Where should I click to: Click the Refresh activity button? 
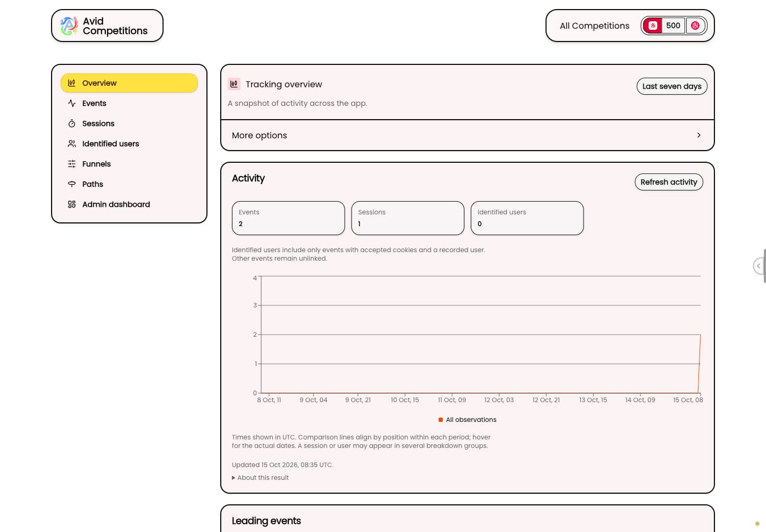[669, 182]
